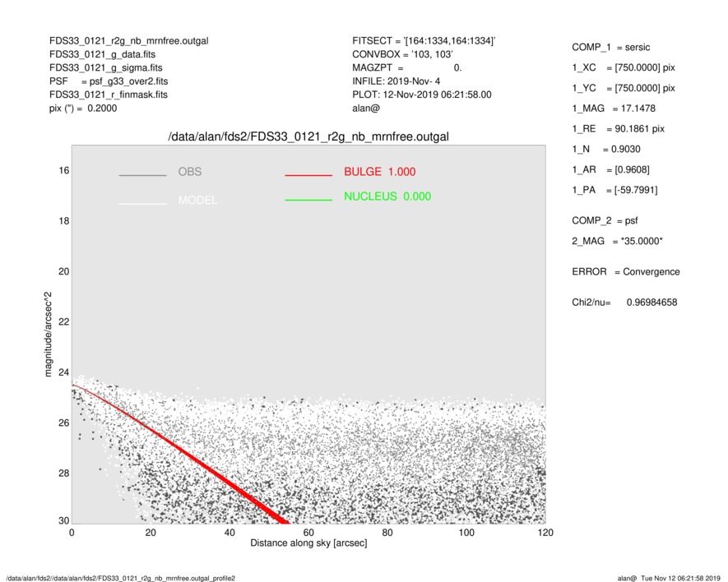Click the x-axis tick label 60
This screenshot has height=582, width=728.
(x=308, y=533)
